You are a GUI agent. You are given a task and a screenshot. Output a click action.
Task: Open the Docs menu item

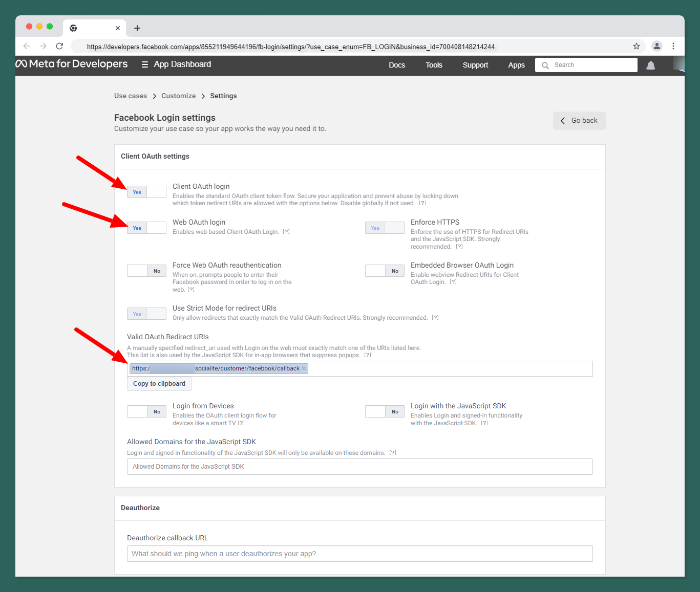(x=397, y=65)
